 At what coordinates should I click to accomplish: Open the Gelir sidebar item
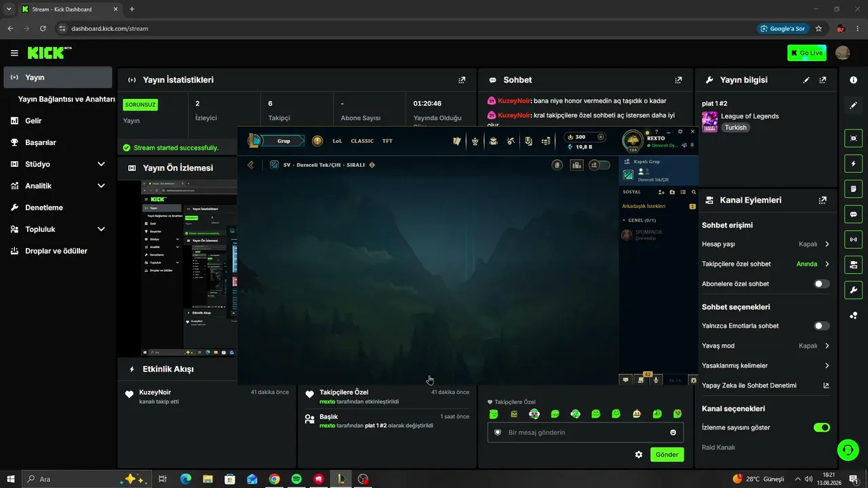(x=58, y=121)
